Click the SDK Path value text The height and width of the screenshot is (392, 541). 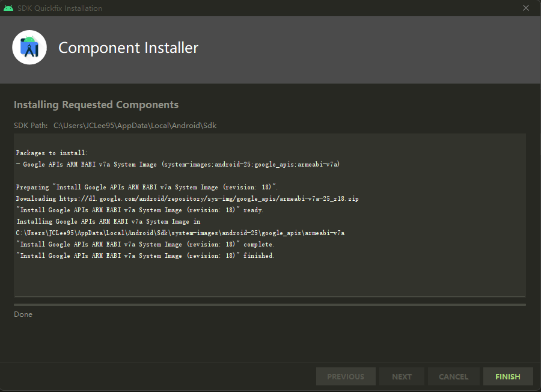[x=135, y=126]
